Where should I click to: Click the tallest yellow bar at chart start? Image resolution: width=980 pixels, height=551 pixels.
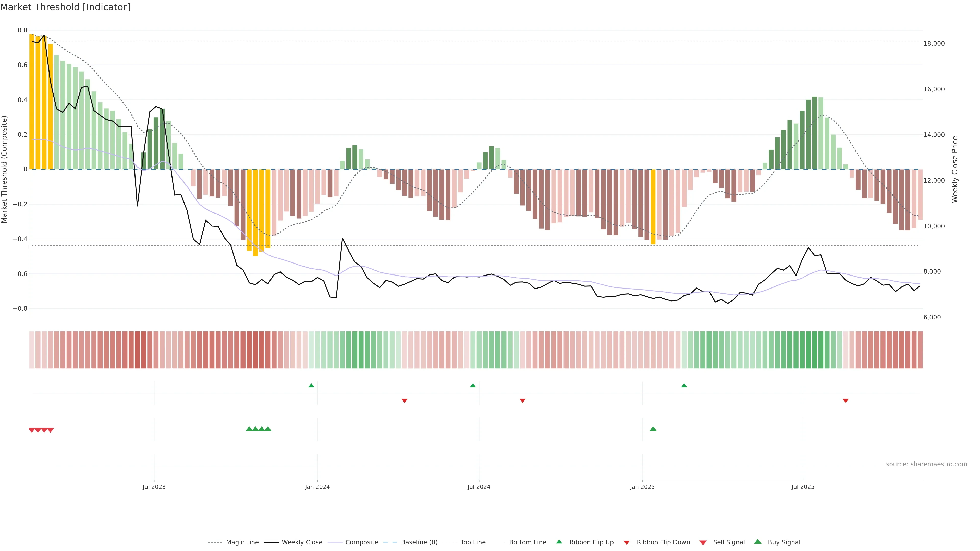(32, 102)
